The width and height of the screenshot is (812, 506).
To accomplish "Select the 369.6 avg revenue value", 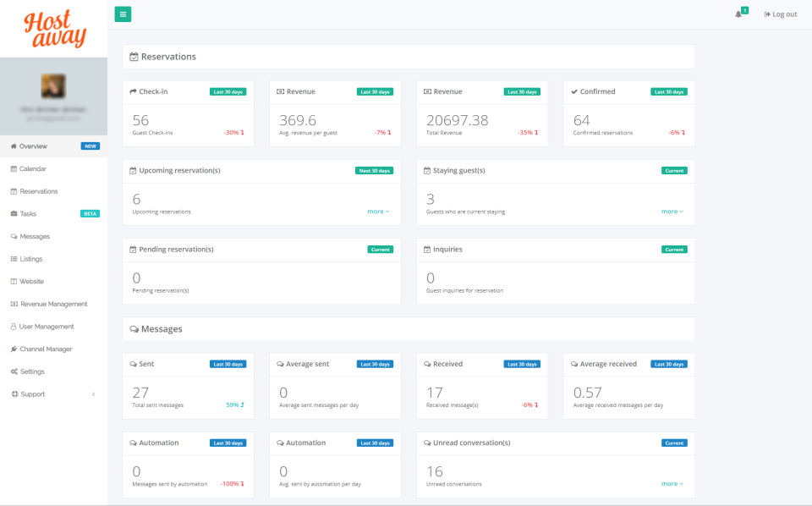I will [298, 120].
